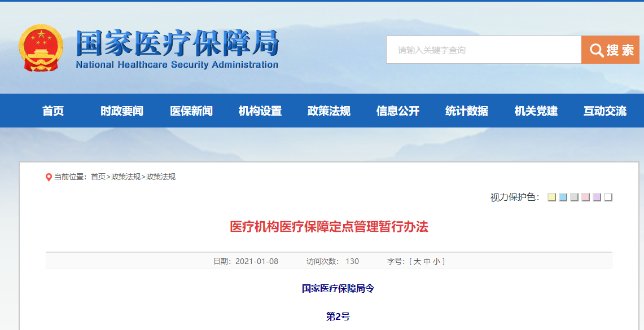Image resolution: width=644 pixels, height=330 pixels.
Task: Click the visit count 130
Action: click(352, 261)
